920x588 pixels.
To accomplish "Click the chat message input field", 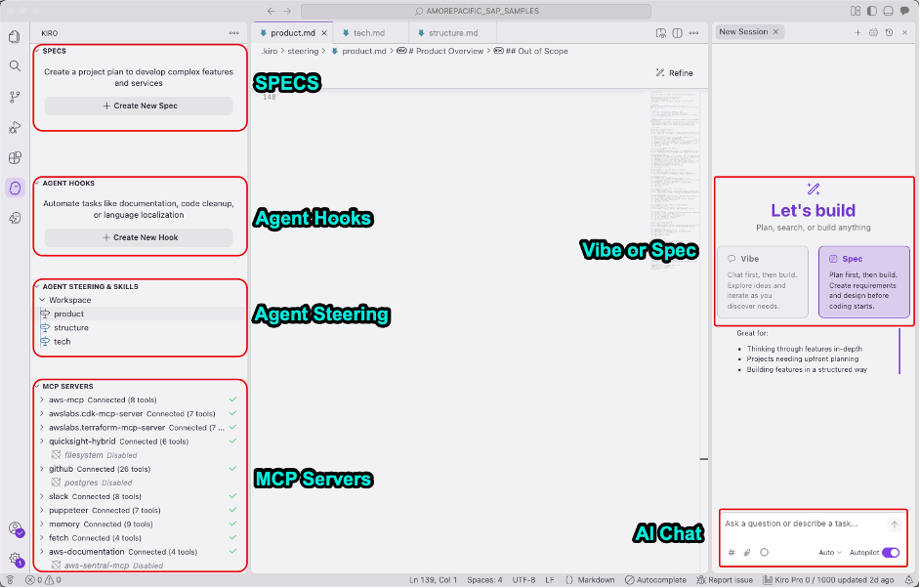I will 801,525.
